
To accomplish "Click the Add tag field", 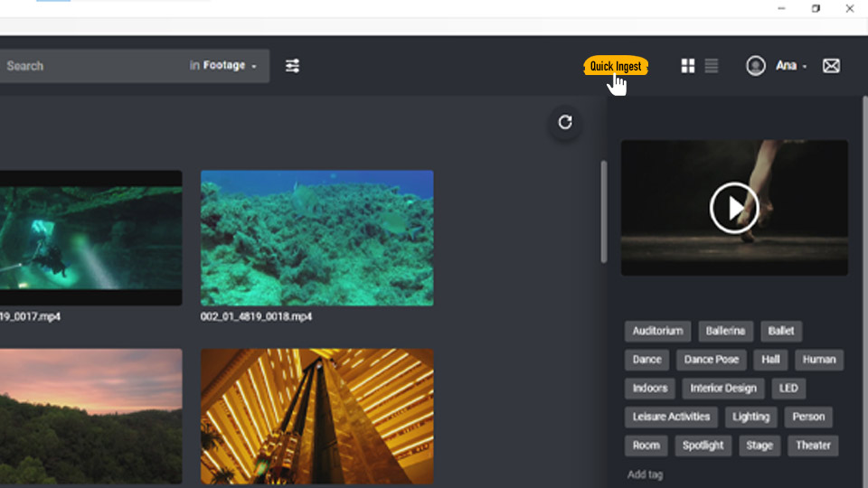I will (x=645, y=474).
